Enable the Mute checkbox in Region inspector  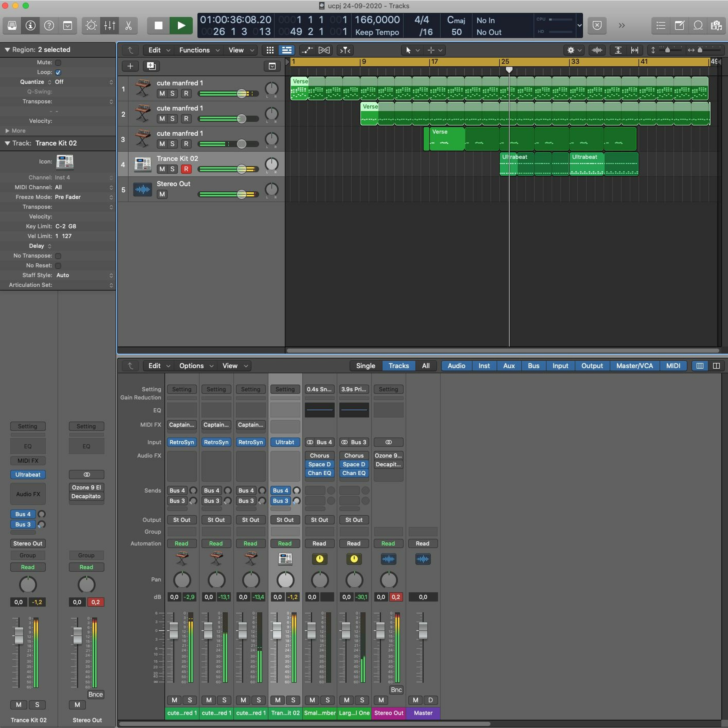[58, 63]
